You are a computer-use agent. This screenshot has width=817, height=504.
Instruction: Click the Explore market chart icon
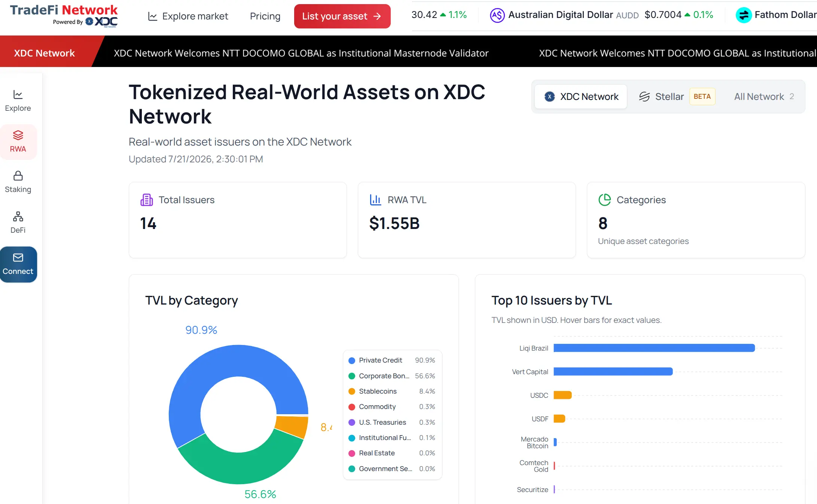[x=152, y=16]
